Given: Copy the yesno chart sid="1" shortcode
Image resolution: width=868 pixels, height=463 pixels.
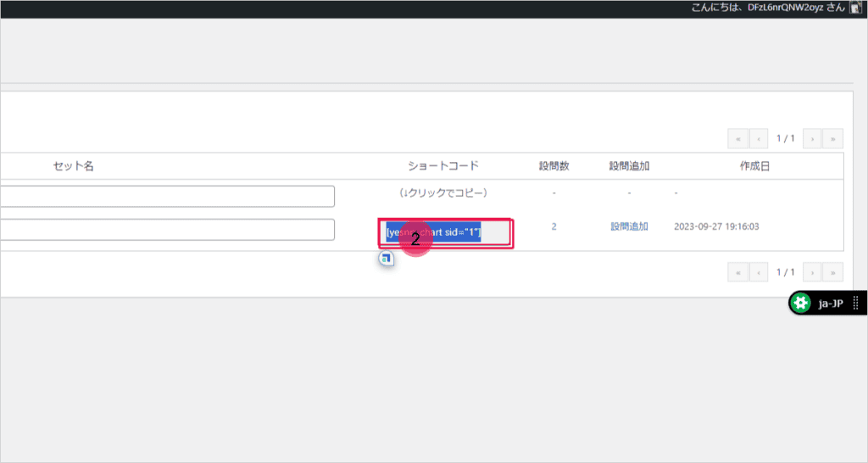Looking at the screenshot, I should [x=446, y=232].
